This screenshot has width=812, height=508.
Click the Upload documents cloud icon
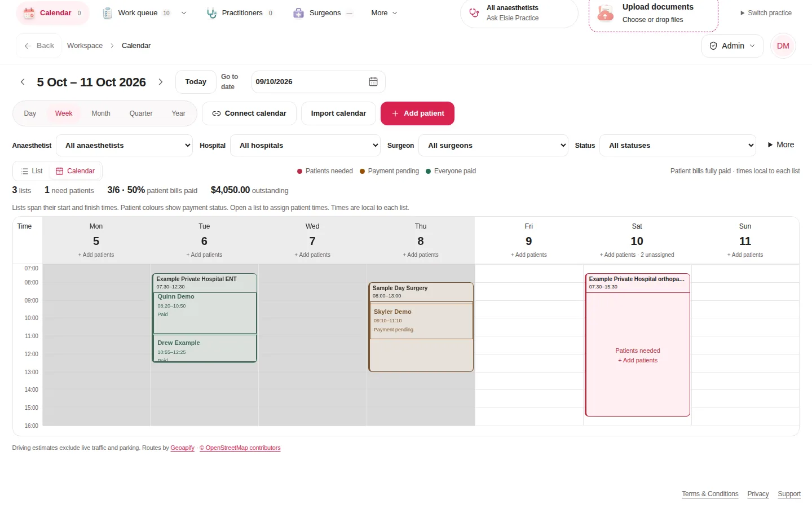pos(605,13)
